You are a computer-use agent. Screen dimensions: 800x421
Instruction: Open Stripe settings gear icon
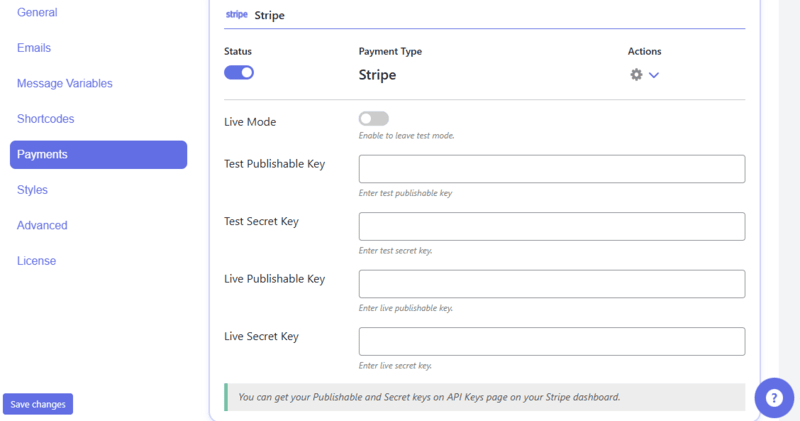pos(636,75)
